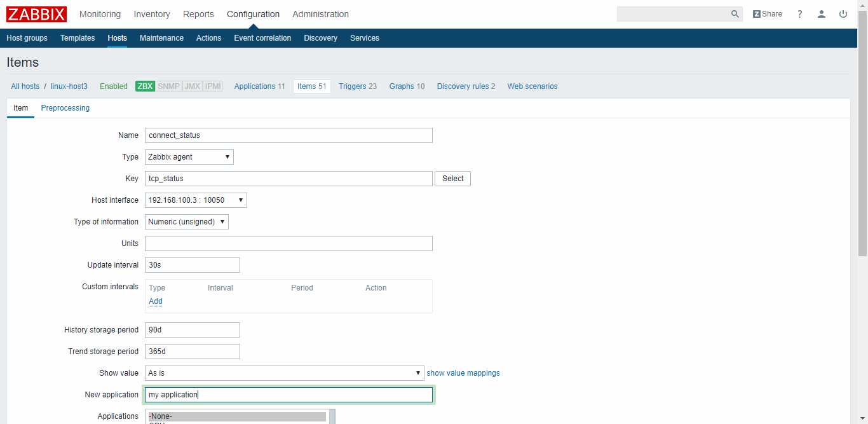Go to Hosts submenu
Viewport: 868px width, 424px height.
(117, 38)
